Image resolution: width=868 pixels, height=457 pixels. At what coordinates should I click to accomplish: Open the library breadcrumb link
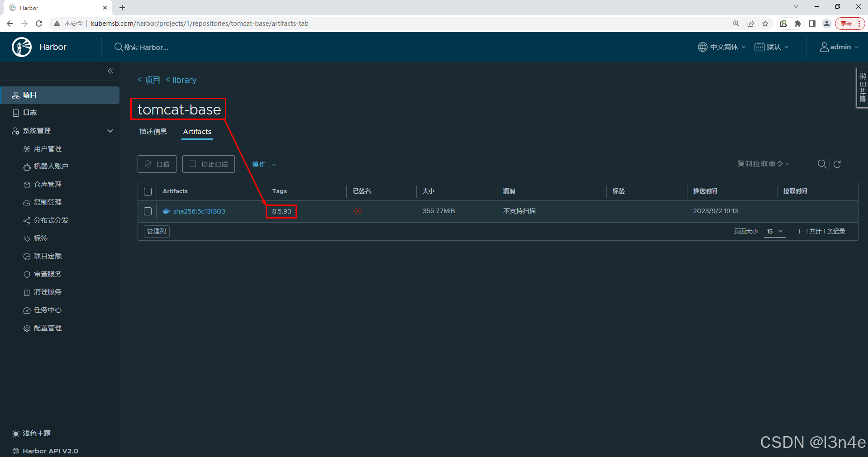[184, 80]
